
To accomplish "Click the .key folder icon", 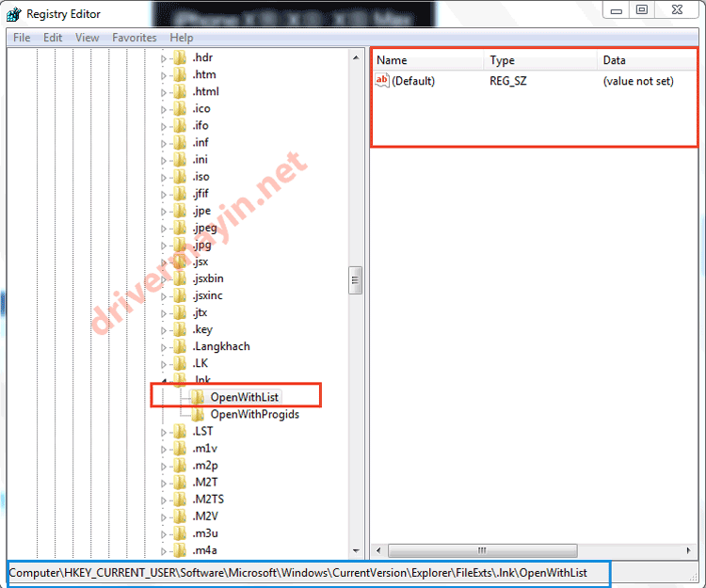I will tap(180, 330).
